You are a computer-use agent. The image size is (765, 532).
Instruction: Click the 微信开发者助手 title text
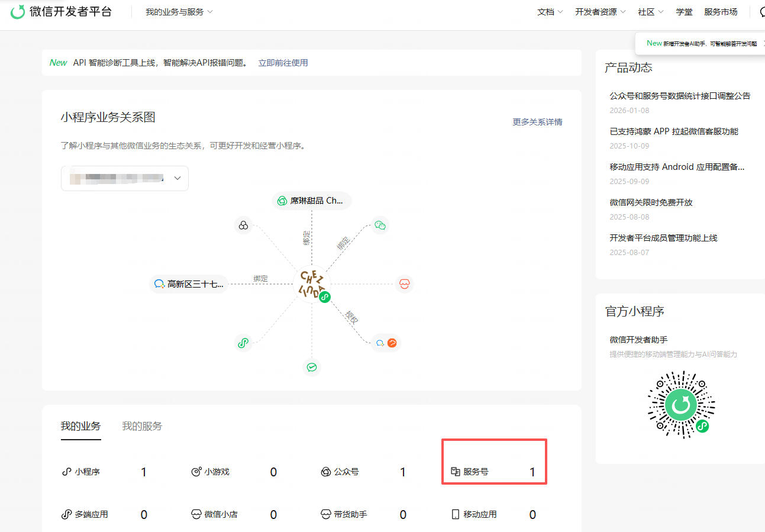[638, 340]
